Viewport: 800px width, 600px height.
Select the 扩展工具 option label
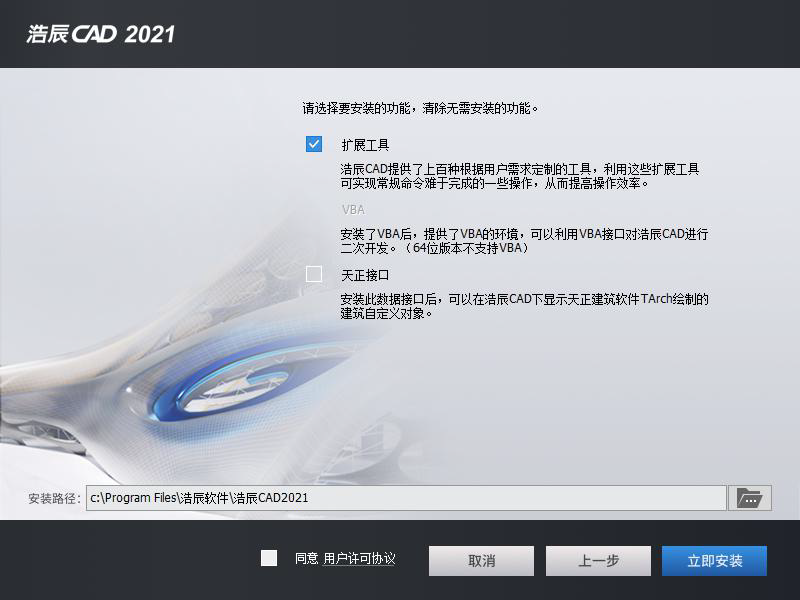[365, 145]
